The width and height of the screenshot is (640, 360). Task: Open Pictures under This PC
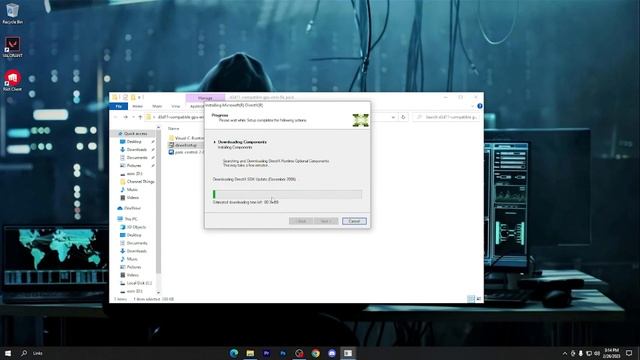click(x=134, y=267)
